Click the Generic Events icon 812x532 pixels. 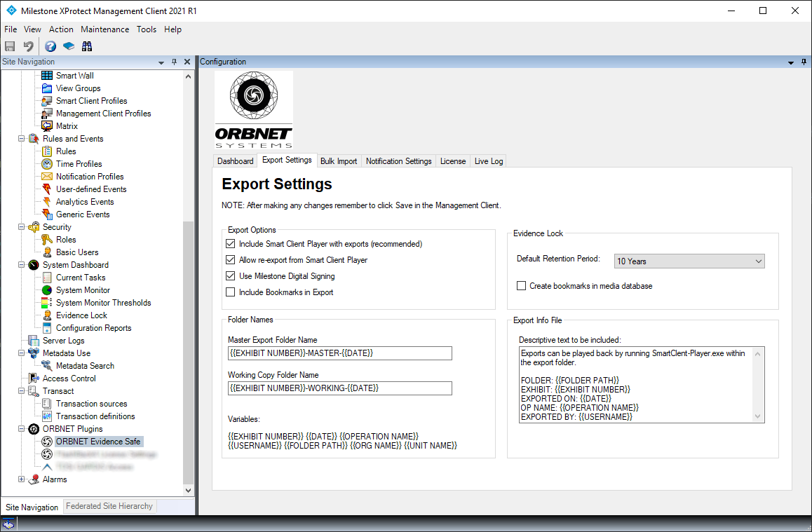tap(47, 214)
